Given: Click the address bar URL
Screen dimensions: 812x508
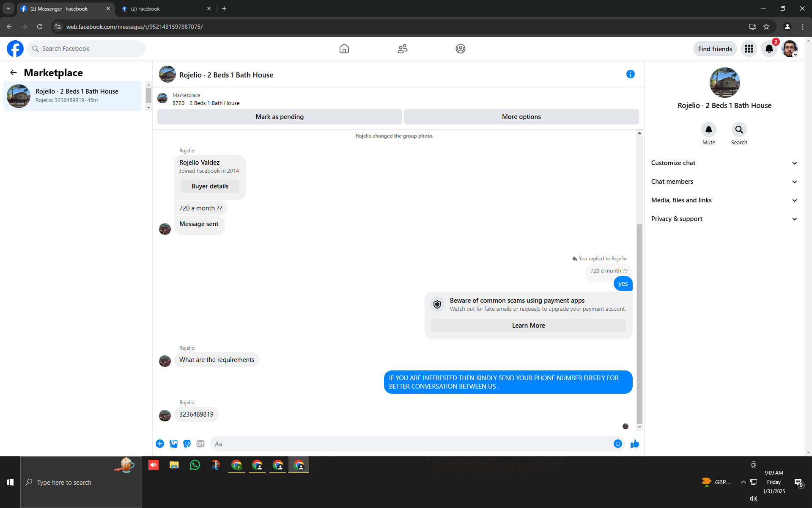Looking at the screenshot, I should pos(134,27).
